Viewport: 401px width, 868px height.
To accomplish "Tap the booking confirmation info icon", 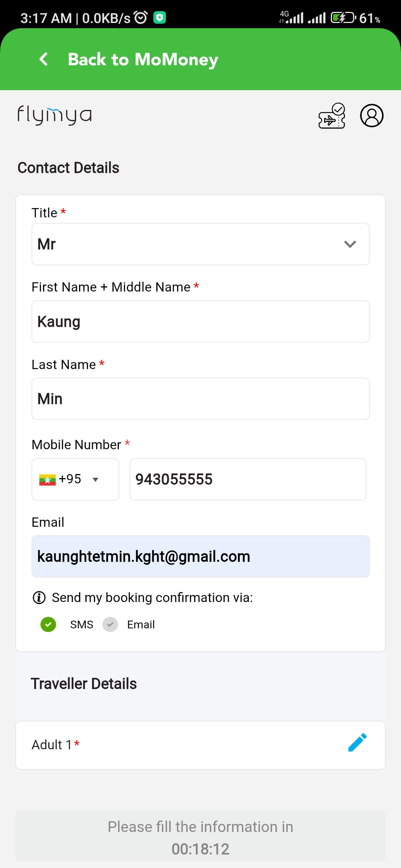I will (39, 598).
